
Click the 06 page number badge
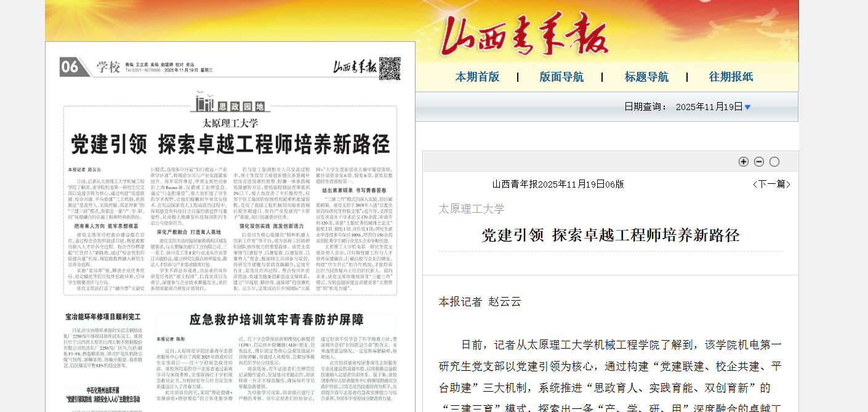coord(69,67)
